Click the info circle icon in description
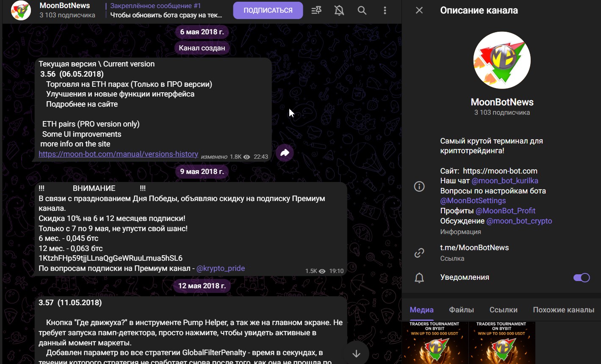The width and height of the screenshot is (601, 364). click(419, 186)
